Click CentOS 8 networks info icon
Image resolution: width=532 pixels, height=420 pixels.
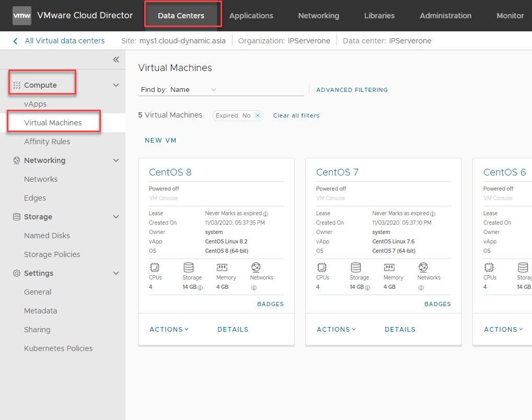pos(254,288)
